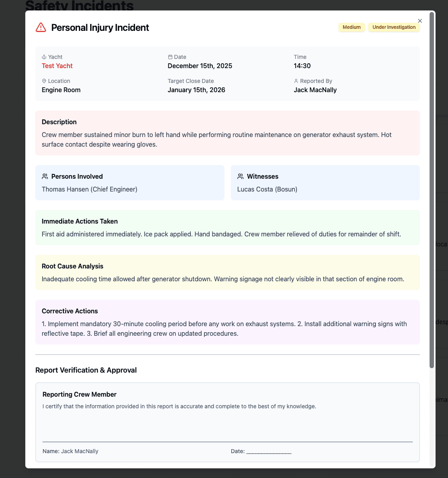The height and width of the screenshot is (478, 448).
Task: Click the dialog's vertical scrollbar
Action: 432,190
